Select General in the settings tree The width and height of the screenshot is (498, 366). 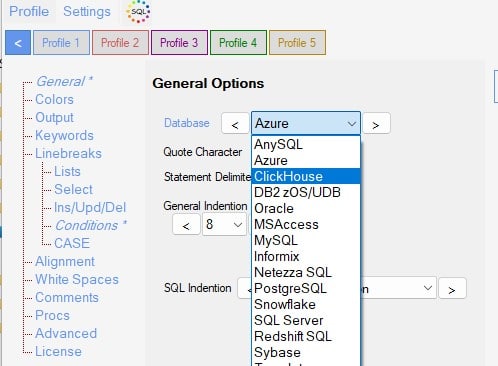[64, 82]
